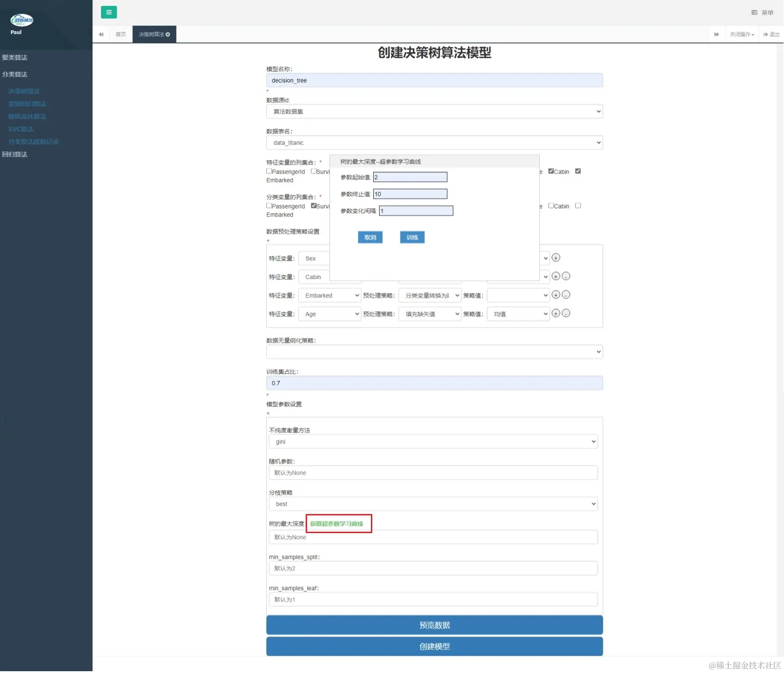Add a row using the plus circle in the Sex row

(556, 258)
